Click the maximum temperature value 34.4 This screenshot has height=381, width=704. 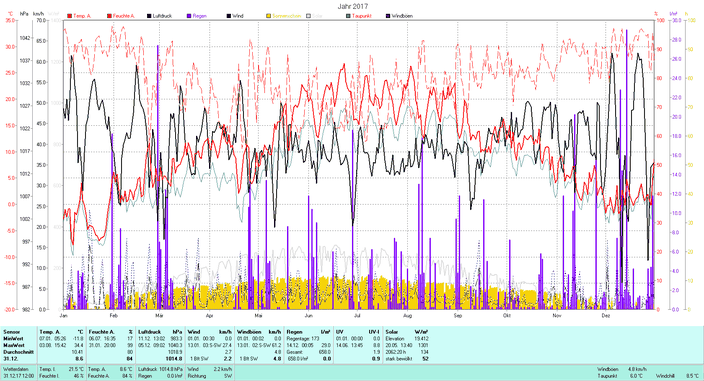[x=79, y=346]
